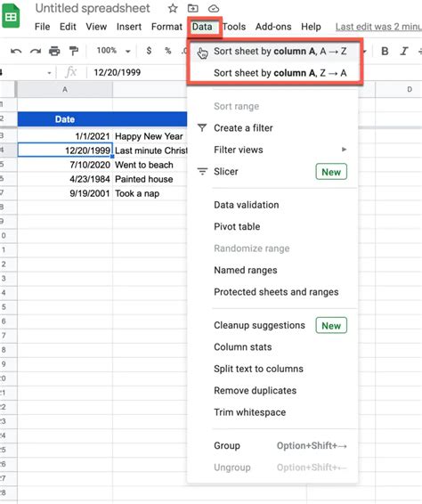Open the Insert menu
422x504 pixels.
pos(129,27)
